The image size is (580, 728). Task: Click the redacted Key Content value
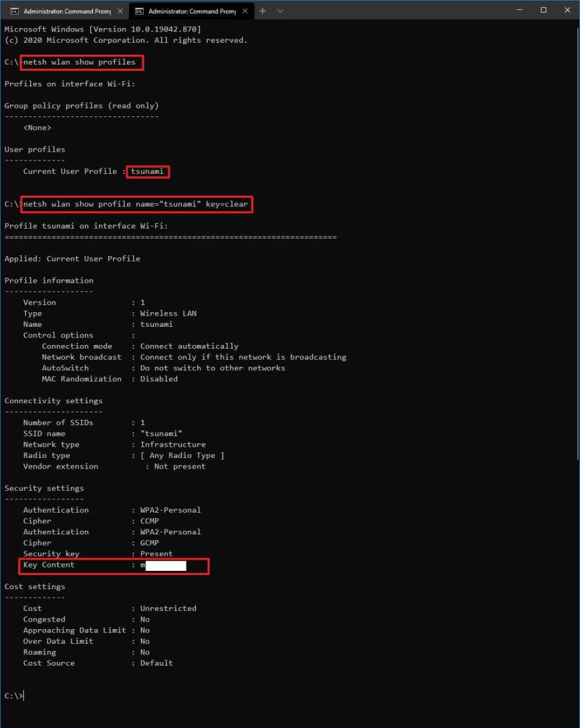click(166, 565)
